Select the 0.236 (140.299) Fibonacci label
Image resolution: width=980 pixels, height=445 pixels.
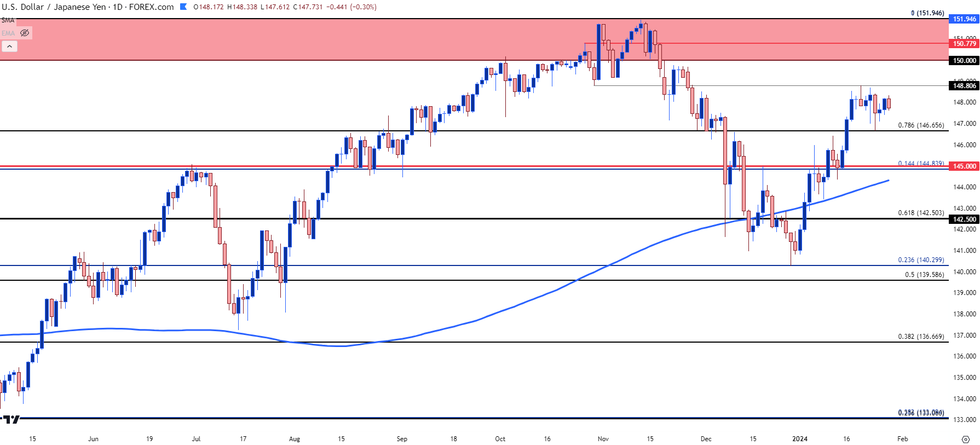[921, 260]
